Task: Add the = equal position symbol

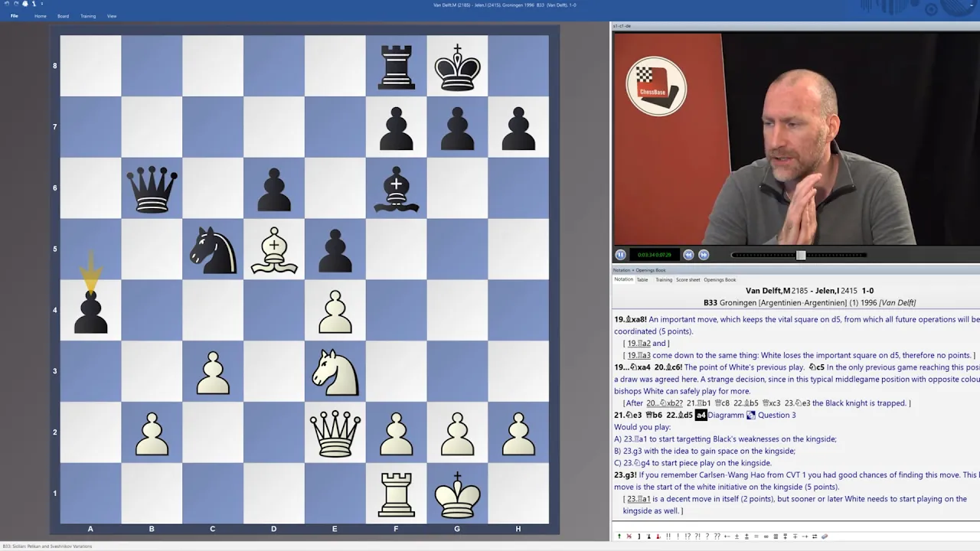Action: tap(756, 536)
